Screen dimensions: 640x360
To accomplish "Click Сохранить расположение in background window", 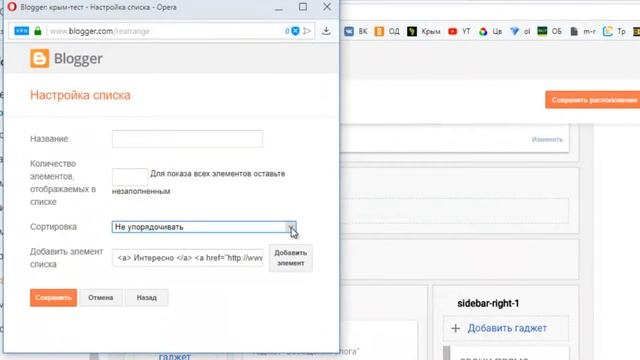I will [593, 100].
